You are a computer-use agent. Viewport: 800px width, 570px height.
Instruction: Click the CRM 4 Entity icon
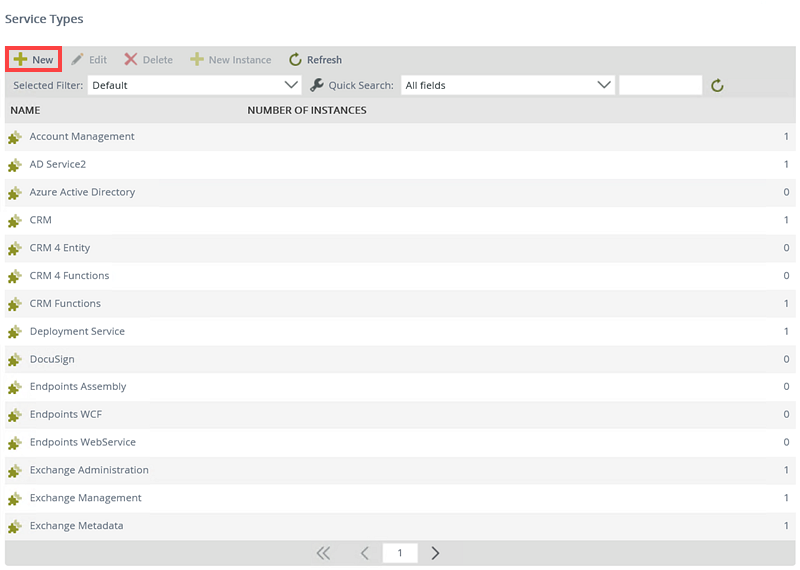coord(15,249)
